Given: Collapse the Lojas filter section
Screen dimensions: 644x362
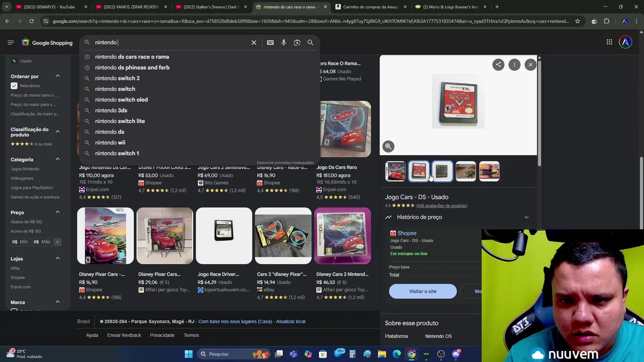Looking at the screenshot, I should (x=57, y=258).
